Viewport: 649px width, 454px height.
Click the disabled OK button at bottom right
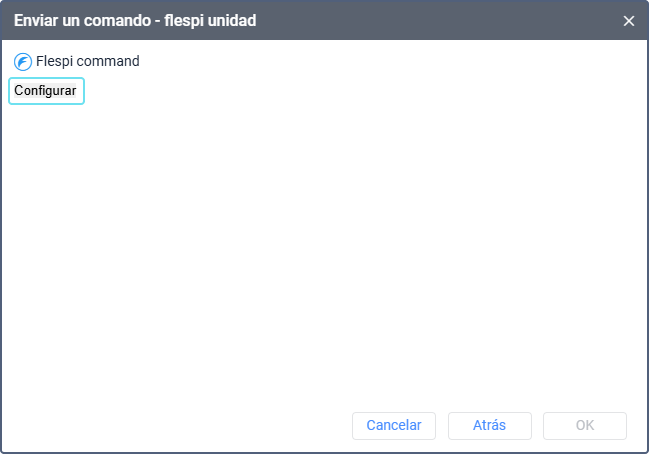585,425
